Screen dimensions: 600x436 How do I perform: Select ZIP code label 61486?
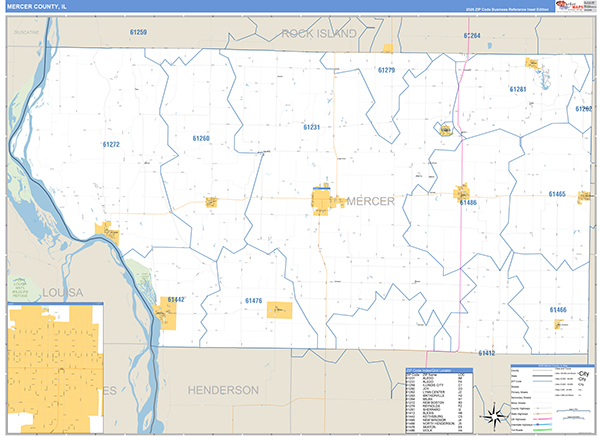[x=468, y=202]
